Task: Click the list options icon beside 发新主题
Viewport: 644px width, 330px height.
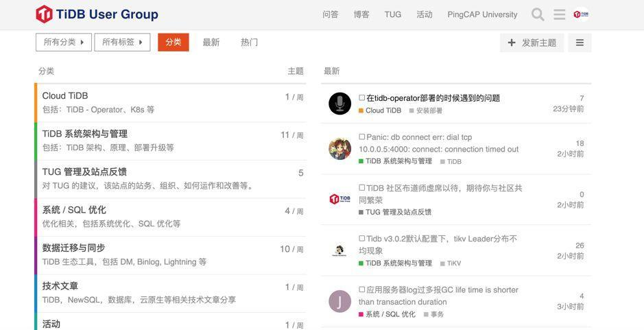Action: coord(580,43)
